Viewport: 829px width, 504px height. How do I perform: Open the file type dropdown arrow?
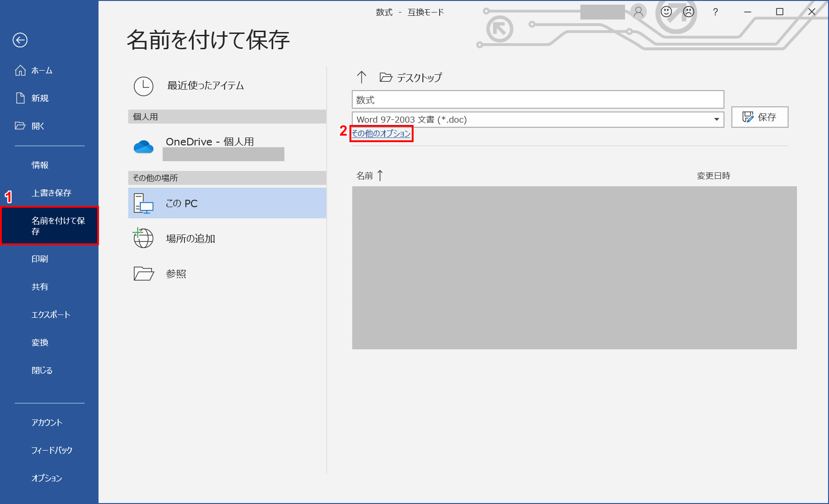coord(717,120)
